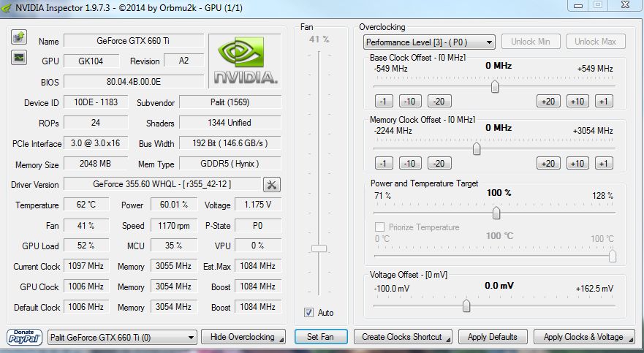Click +20 under Base Clock Offset
This screenshot has height=353, width=644.
pos(548,101)
